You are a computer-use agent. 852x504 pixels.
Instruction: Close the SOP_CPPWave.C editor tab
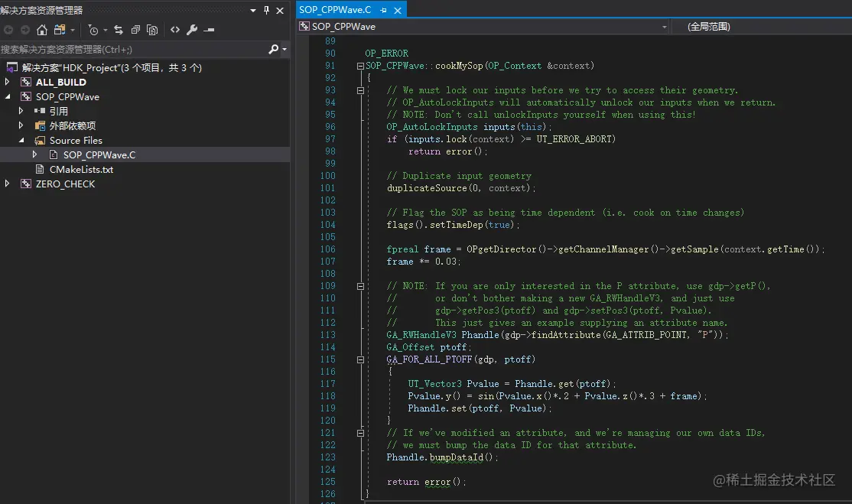[398, 10]
